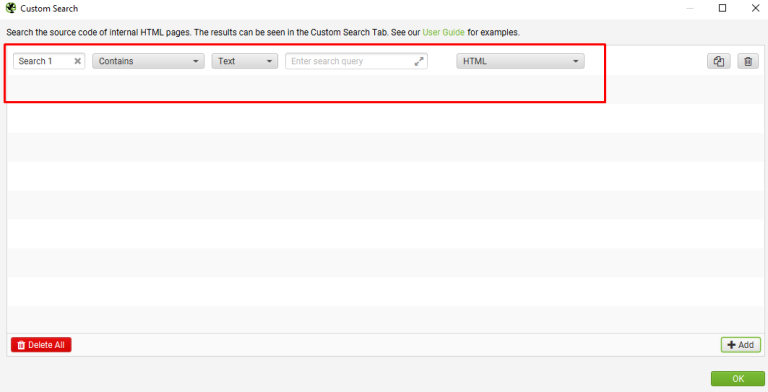768x392 pixels.
Task: Clear the Search 1 name using X icon
Action: (77, 61)
